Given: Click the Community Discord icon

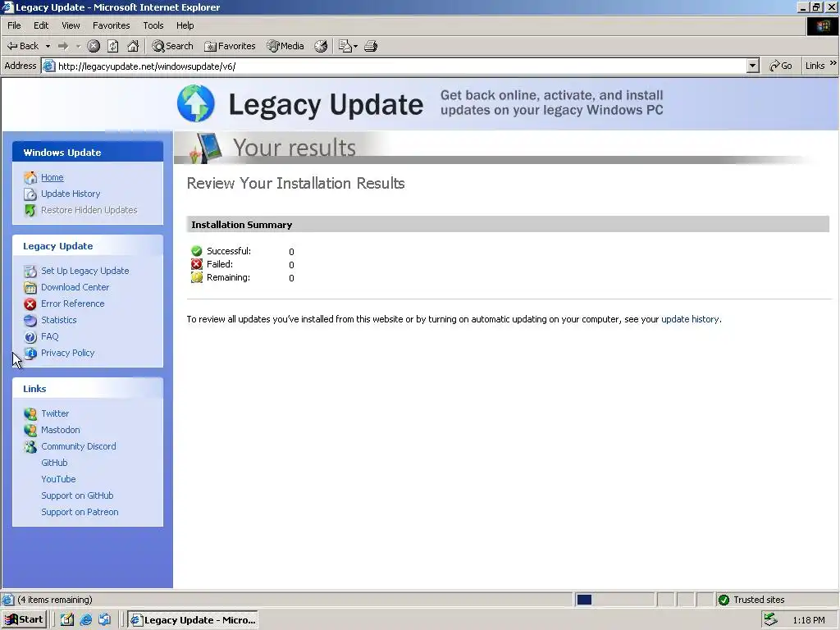Looking at the screenshot, I should [30, 447].
